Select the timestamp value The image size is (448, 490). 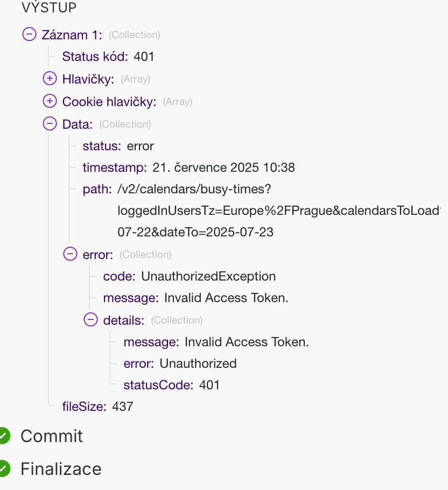tap(223, 167)
